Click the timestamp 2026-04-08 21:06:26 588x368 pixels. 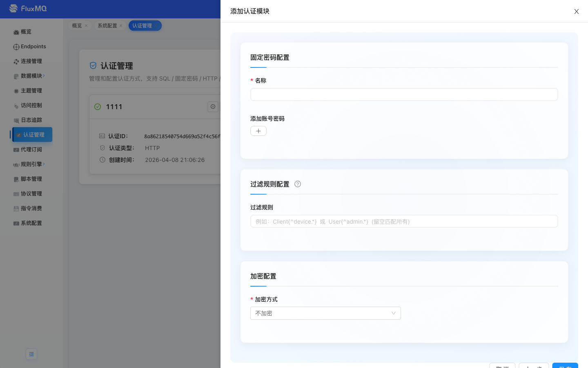[175, 160]
